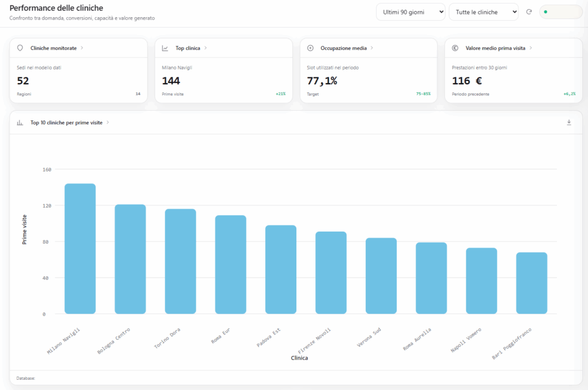The image size is (588, 390).
Task: Click the '160' y-axis tick label
Action: point(47,170)
